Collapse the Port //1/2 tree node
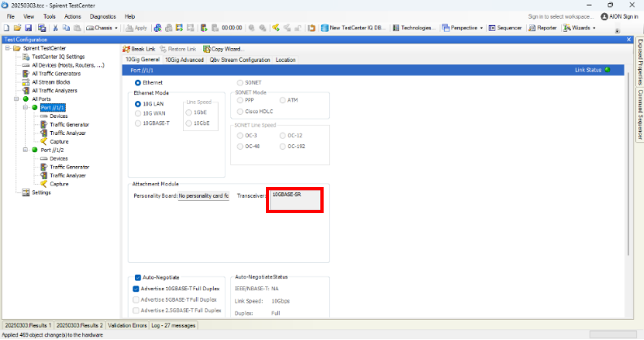Screen dimensions: 644x340 [x=25, y=150]
